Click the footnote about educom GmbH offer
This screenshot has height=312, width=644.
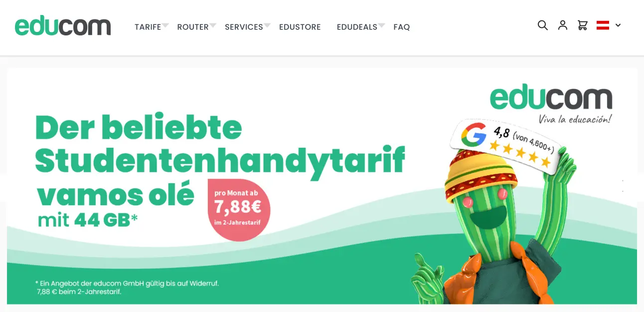(127, 287)
